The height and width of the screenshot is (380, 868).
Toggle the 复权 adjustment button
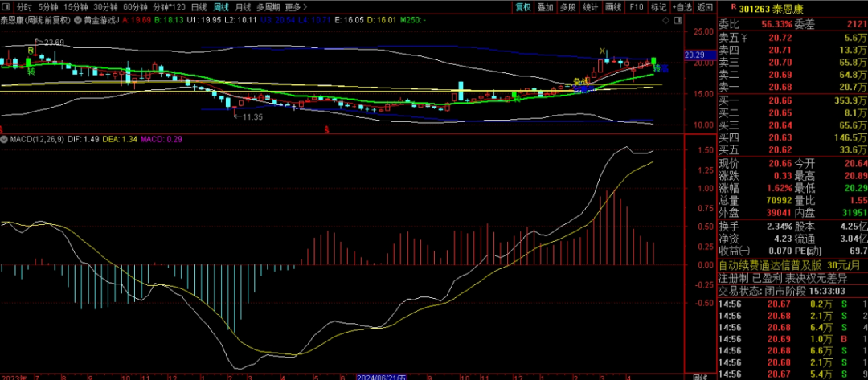[523, 7]
